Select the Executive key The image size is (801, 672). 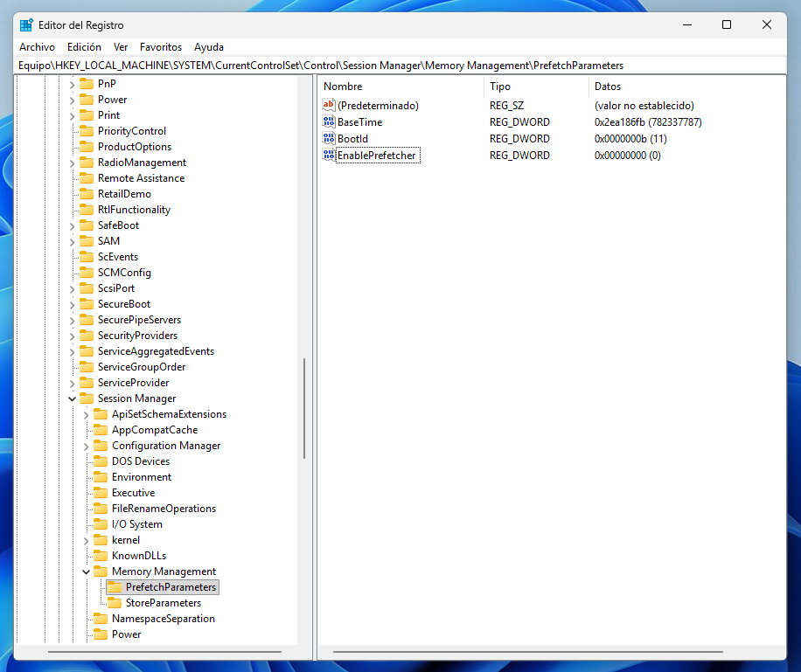(133, 493)
